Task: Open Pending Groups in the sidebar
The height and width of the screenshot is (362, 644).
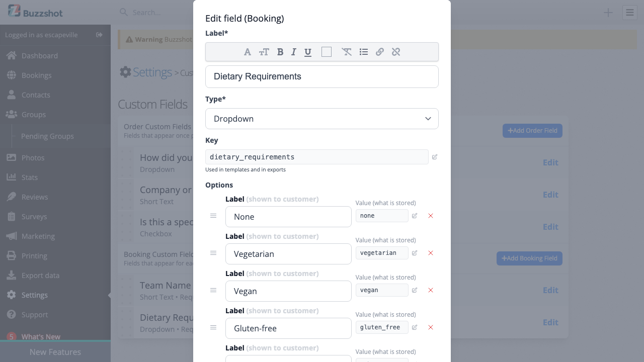Action: click(47, 136)
